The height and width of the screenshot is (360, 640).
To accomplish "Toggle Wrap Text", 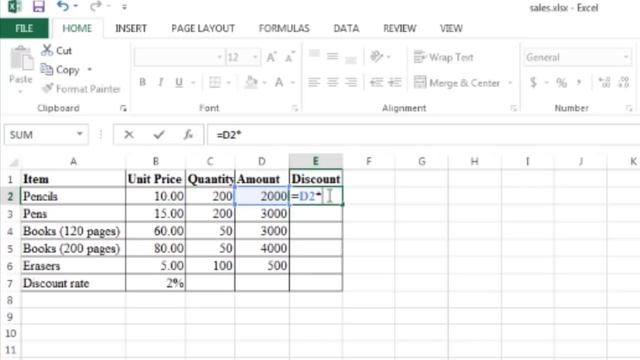I will pyautogui.click(x=443, y=57).
